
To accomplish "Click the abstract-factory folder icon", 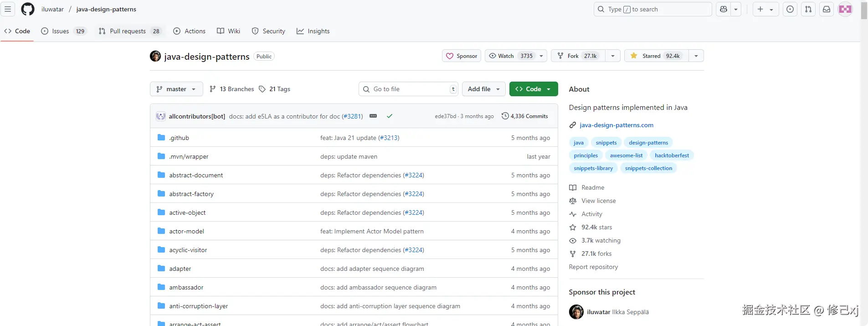I will pyautogui.click(x=161, y=193).
